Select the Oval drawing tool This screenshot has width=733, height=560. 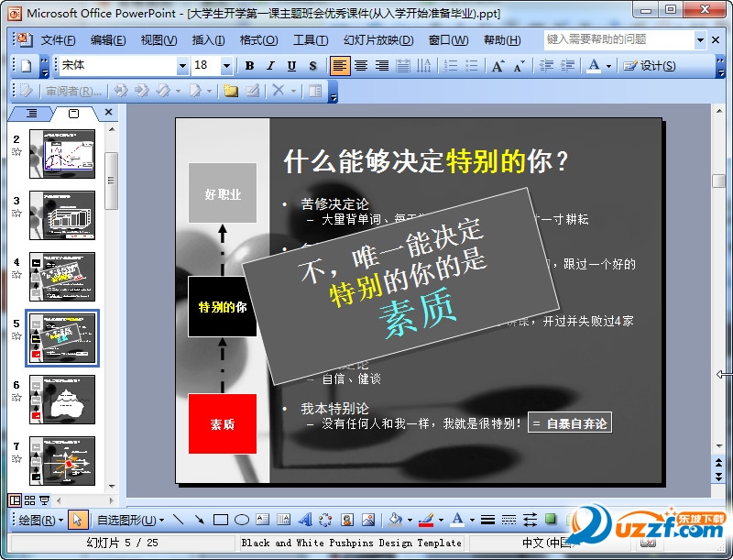coord(242,520)
